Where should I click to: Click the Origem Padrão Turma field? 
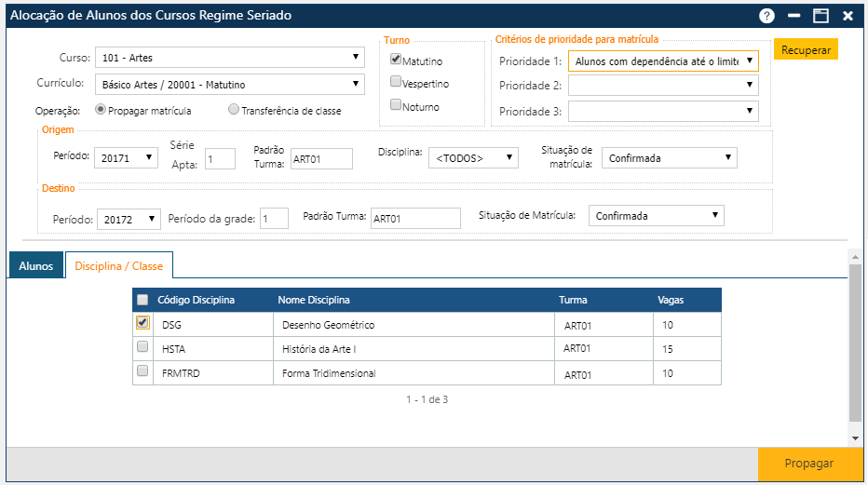pos(321,159)
